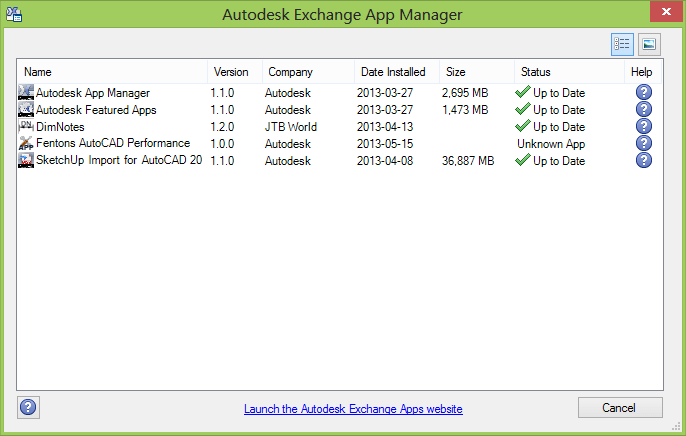The height and width of the screenshot is (436, 686).
Task: Click the SketchUp Import app icon
Action: pos(26,160)
